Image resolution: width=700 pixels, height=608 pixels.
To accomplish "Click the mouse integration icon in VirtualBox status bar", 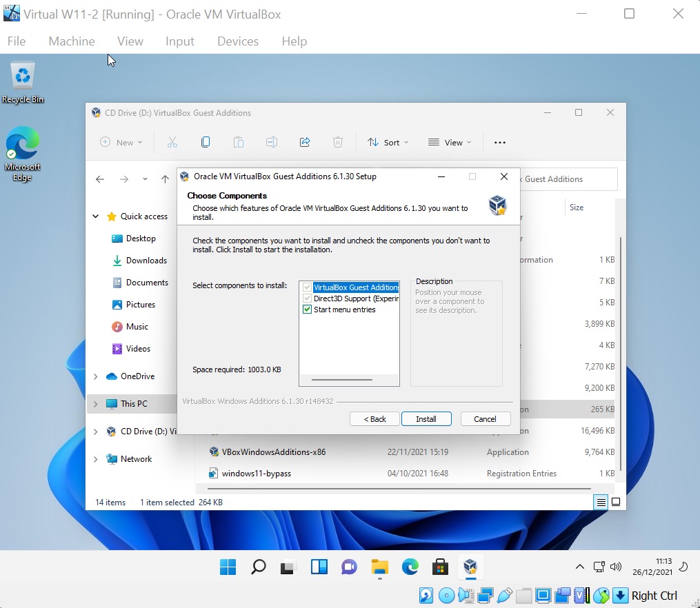I will point(601,596).
